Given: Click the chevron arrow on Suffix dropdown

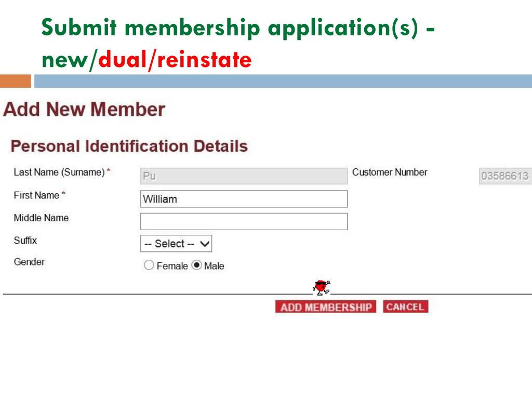Looking at the screenshot, I should pyautogui.click(x=205, y=244).
